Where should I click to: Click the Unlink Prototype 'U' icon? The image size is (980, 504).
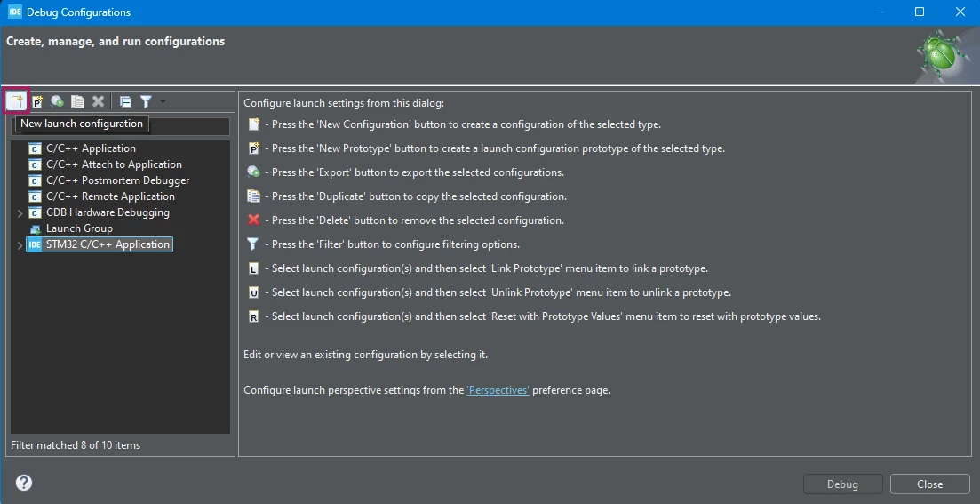tap(253, 292)
